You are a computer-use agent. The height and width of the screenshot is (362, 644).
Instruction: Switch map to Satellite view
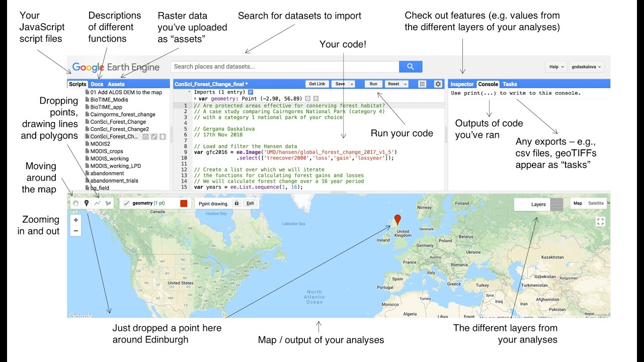tap(596, 204)
